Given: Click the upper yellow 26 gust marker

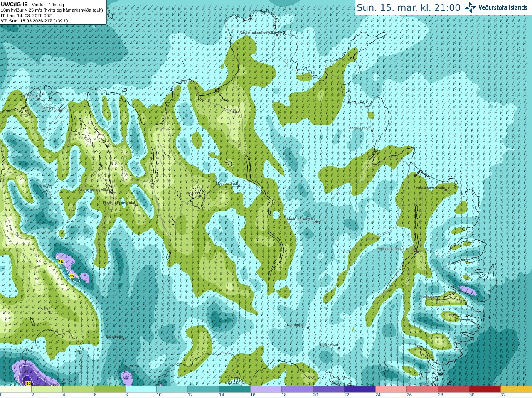Looking at the screenshot, I should tap(61, 262).
